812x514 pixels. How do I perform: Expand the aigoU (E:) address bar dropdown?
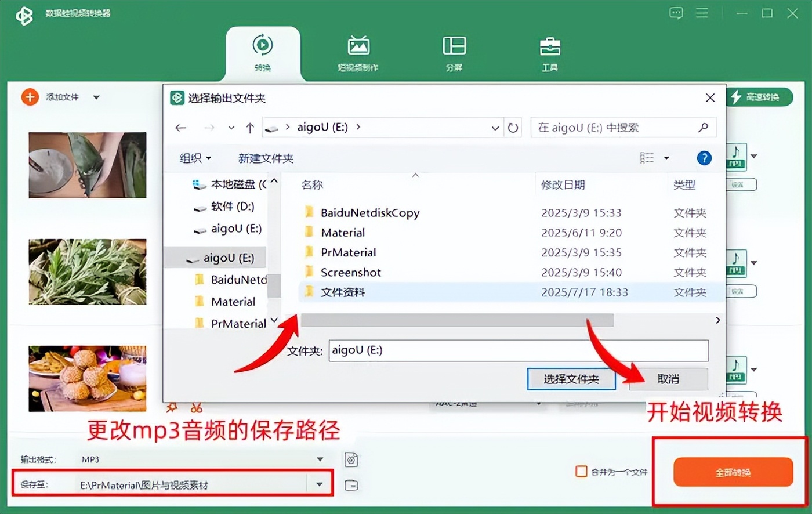(495, 128)
